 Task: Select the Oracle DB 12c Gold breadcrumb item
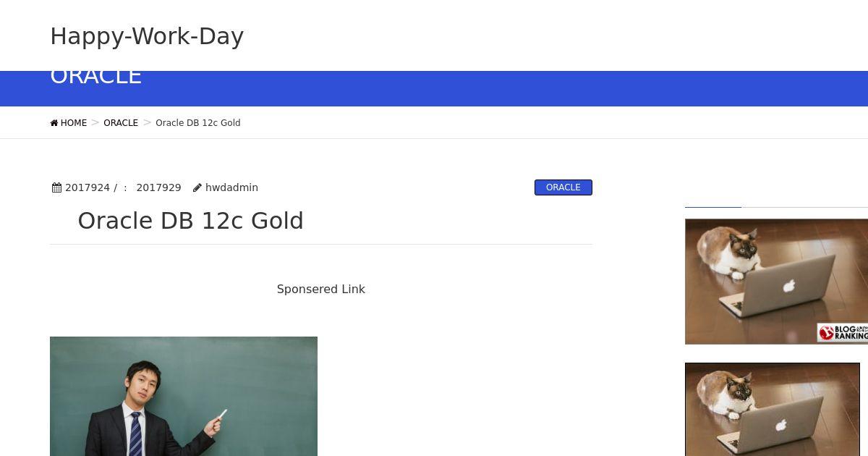pyautogui.click(x=198, y=123)
